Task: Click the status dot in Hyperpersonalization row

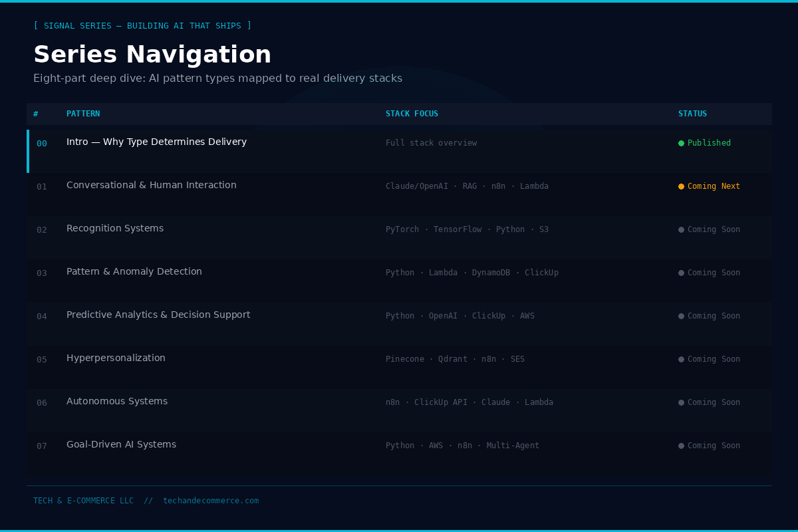Action: point(681,359)
